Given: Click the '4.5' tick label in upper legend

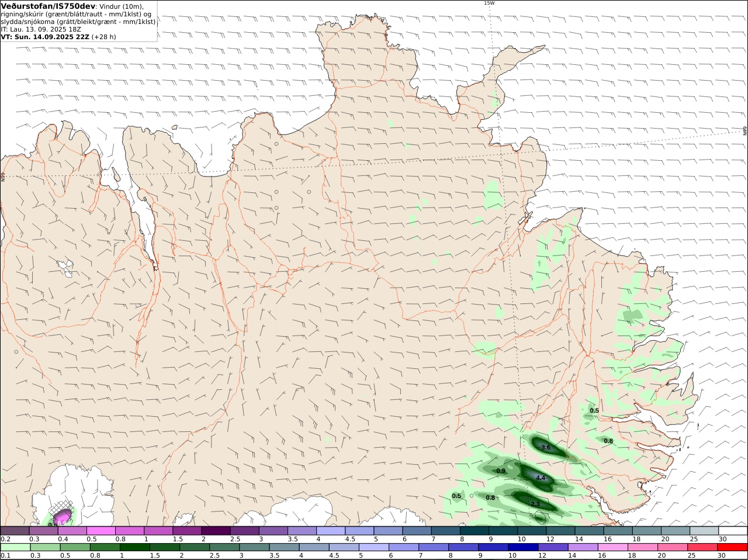Looking at the screenshot, I should tap(351, 538).
